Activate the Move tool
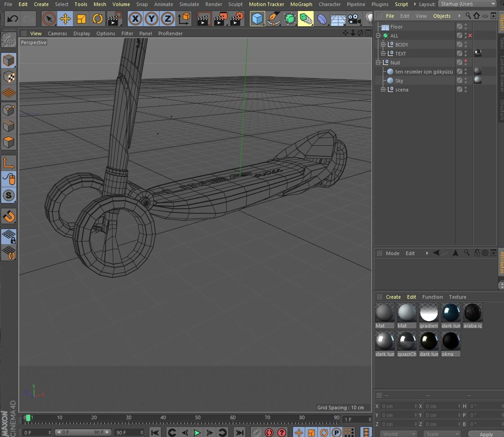Viewport: 504px width, 437px height. [x=65, y=19]
